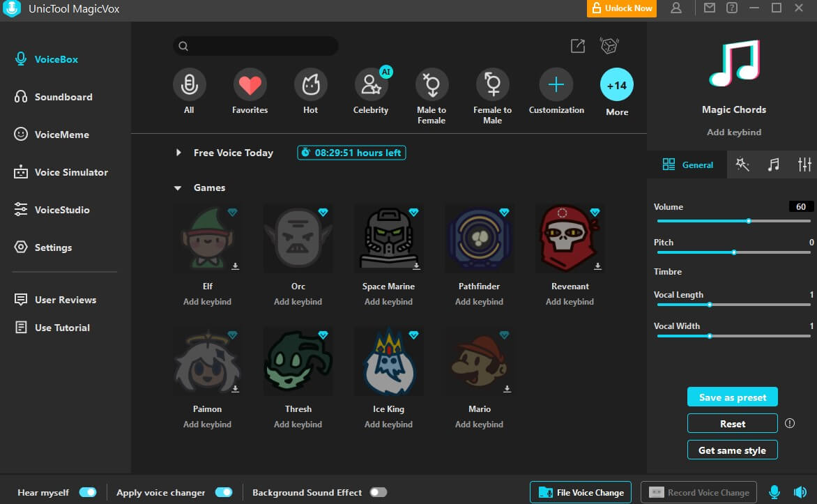Screen dimensions: 817x504
Task: Click the Reset button
Action: (733, 424)
